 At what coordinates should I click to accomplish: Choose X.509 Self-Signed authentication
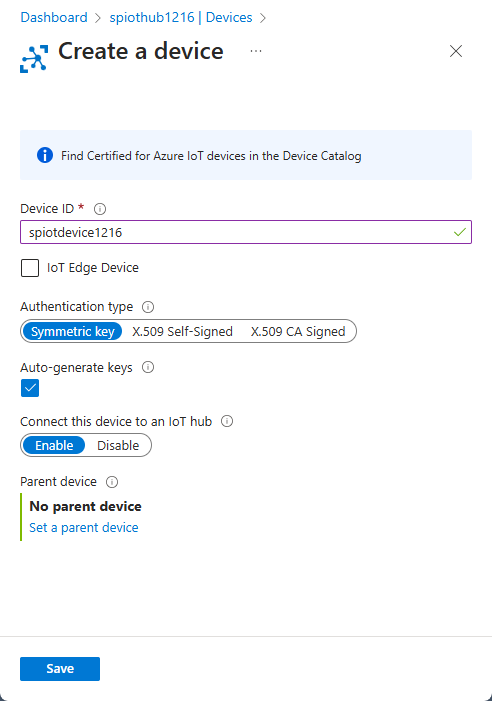(182, 331)
